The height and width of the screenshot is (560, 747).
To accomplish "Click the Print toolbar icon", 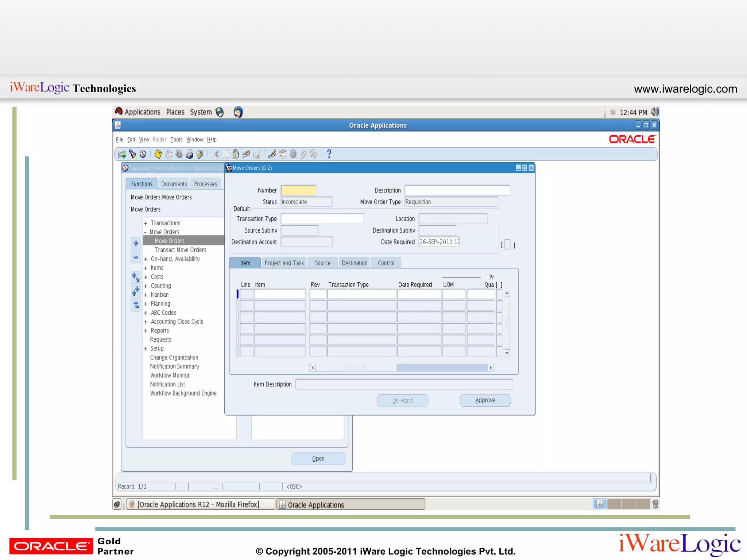I will point(189,154).
